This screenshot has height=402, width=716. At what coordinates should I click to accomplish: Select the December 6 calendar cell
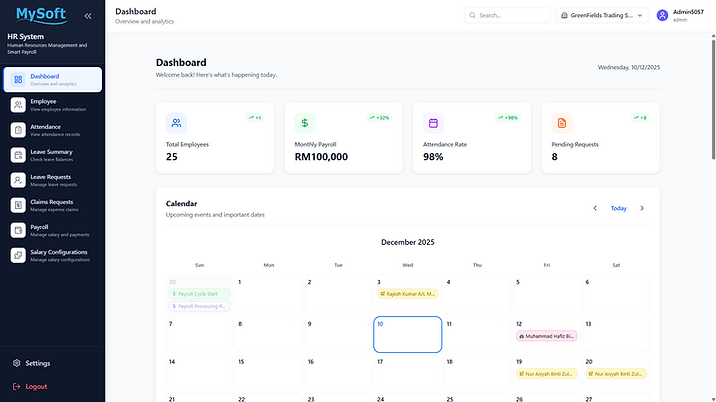(616, 294)
